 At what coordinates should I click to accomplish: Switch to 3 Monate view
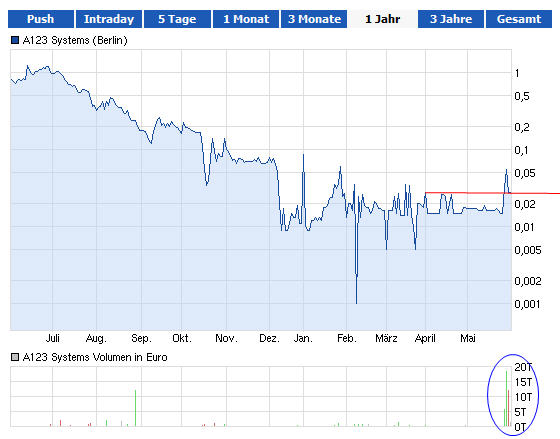pyautogui.click(x=314, y=19)
